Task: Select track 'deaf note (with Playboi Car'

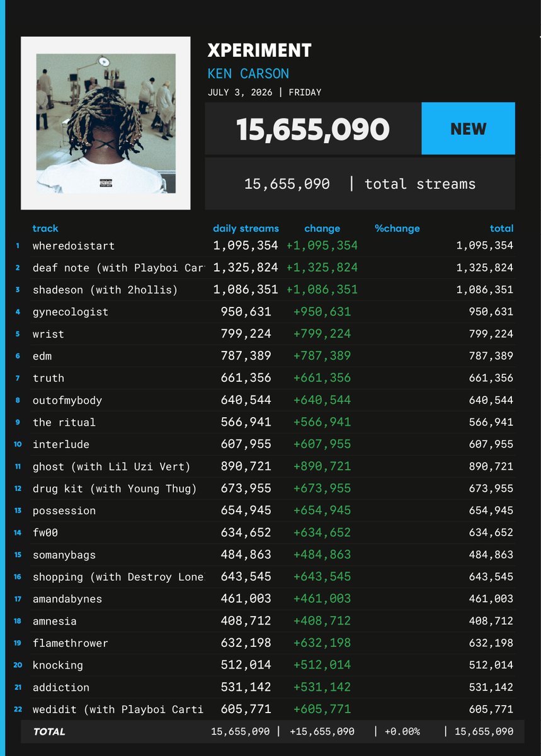Action: pos(118,268)
